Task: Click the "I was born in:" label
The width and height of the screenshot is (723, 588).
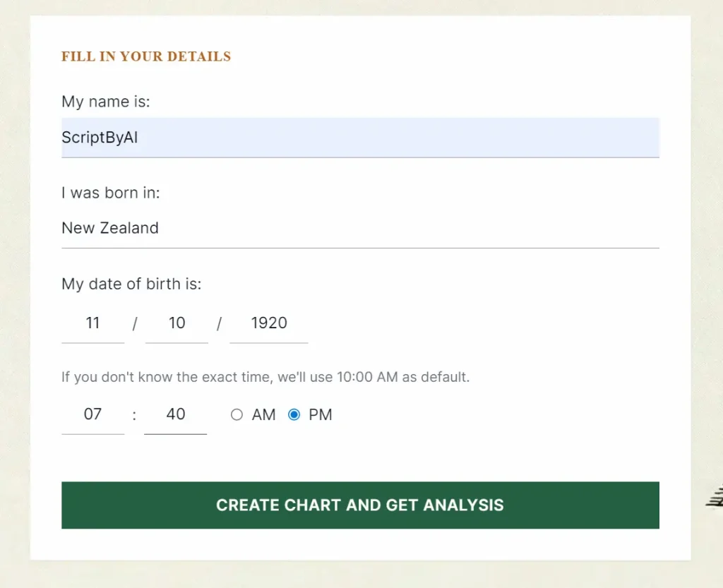Action: [111, 193]
